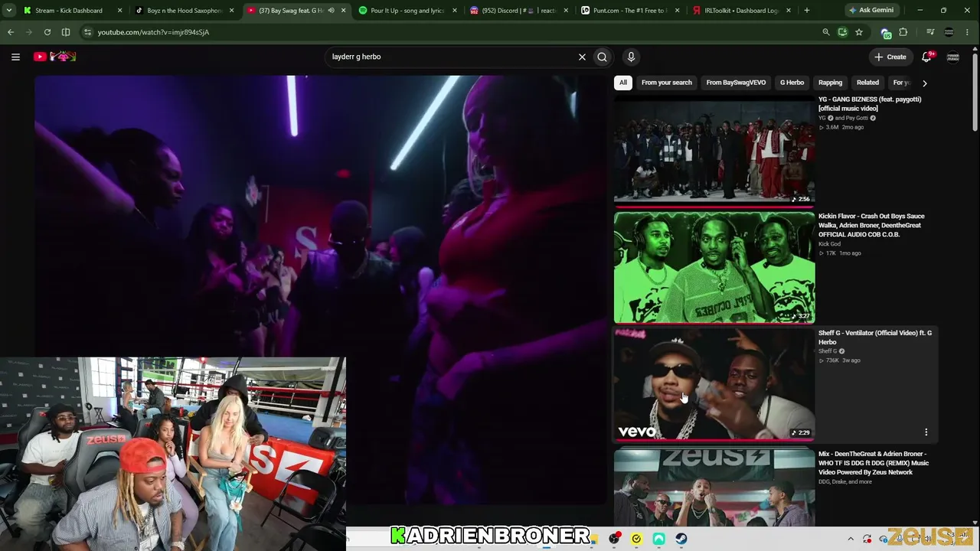Open Steam from the taskbar

(x=681, y=539)
